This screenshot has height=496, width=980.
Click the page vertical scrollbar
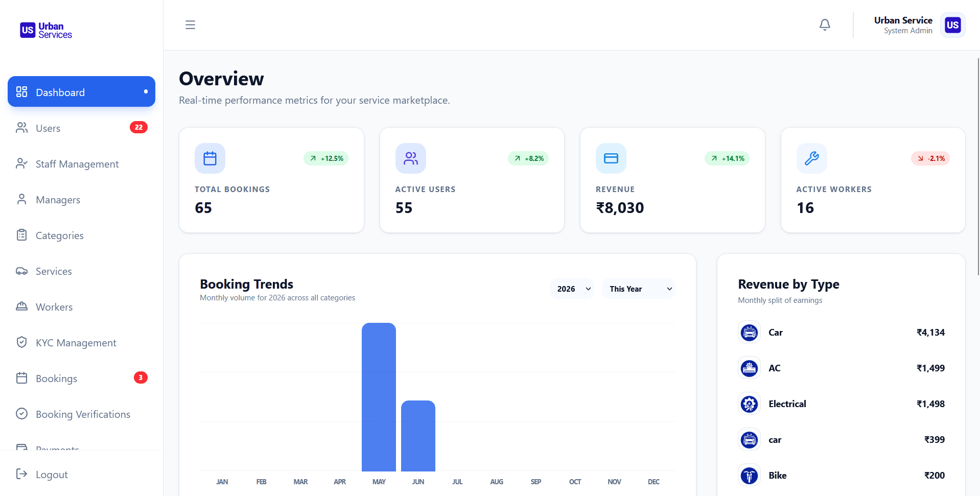977,166
